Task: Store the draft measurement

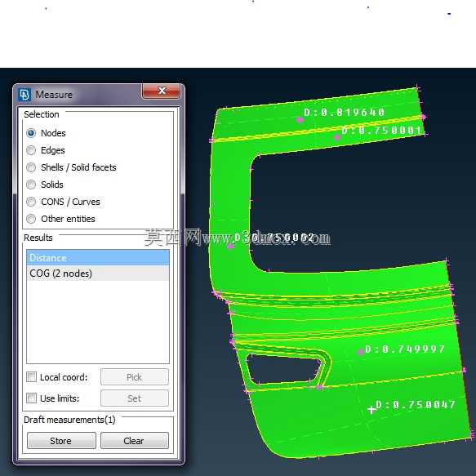Action: 61,440
